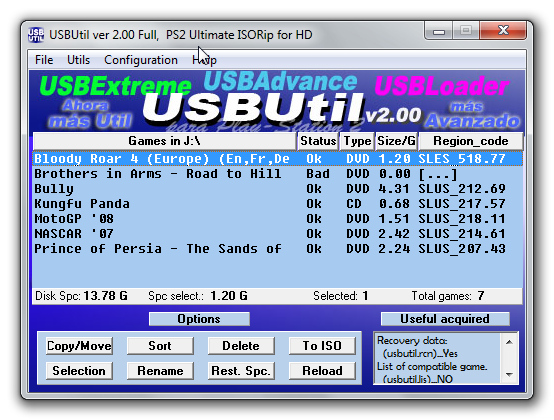The height and width of the screenshot is (420, 554).
Task: Click scroll up arrow in Useful acquired box
Action: click(x=509, y=342)
